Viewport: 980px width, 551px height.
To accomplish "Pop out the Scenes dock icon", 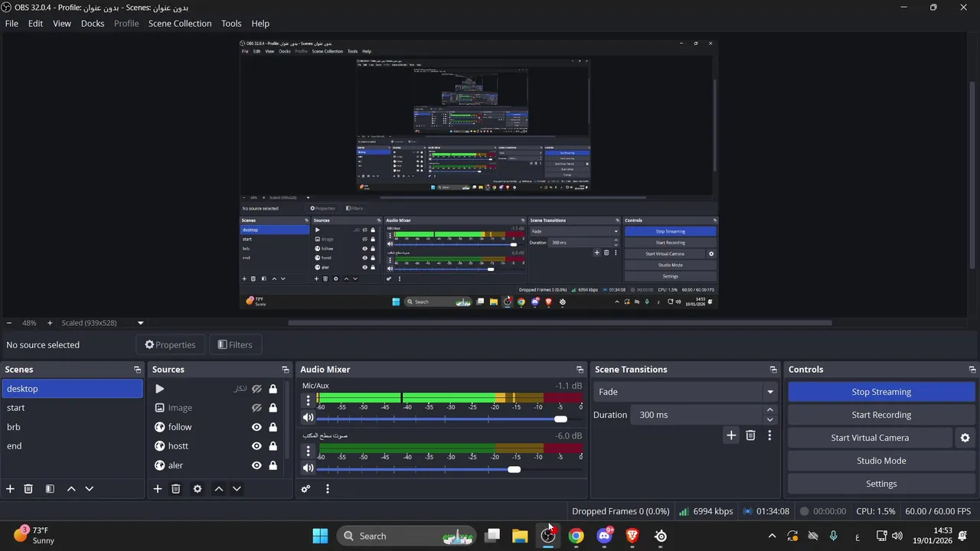I will (x=138, y=370).
